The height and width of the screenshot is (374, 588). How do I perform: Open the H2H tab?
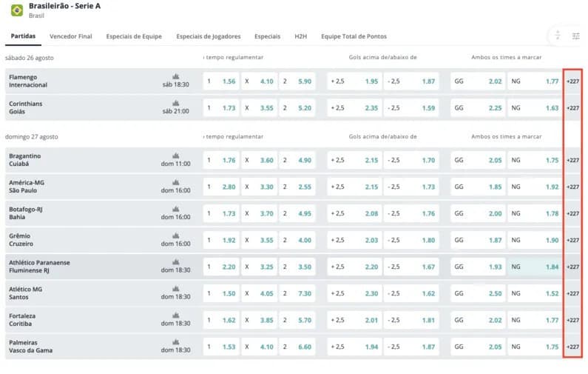point(301,36)
